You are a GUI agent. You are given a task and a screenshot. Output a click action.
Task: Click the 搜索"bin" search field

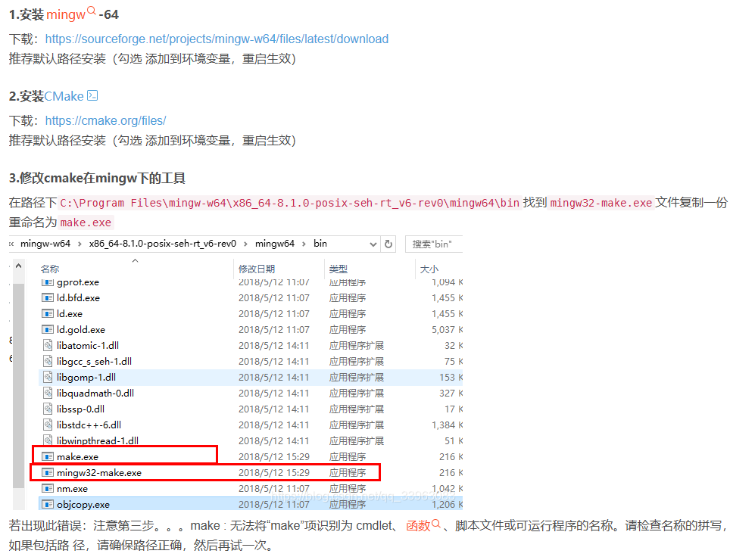coord(434,244)
